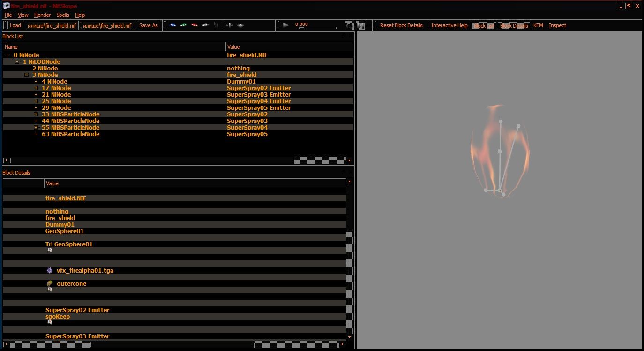644x351 pixels.
Task: Select the white eye user view icon
Action: click(205, 25)
